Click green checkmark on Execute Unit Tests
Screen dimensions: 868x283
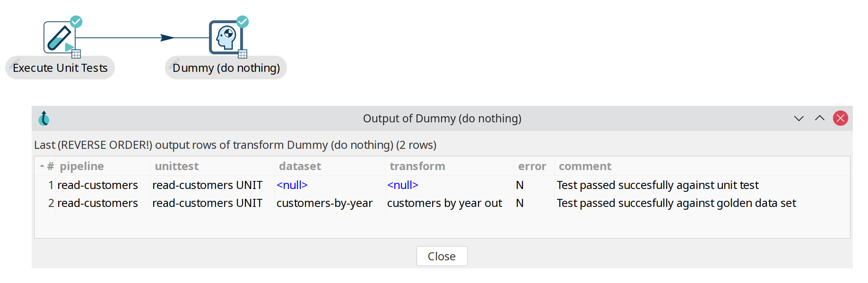76,22
